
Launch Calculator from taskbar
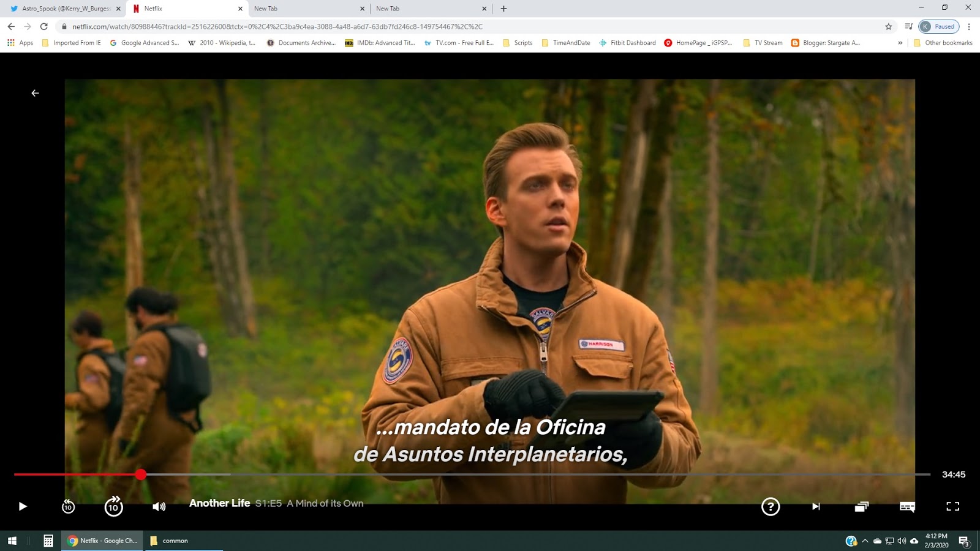click(48, 541)
